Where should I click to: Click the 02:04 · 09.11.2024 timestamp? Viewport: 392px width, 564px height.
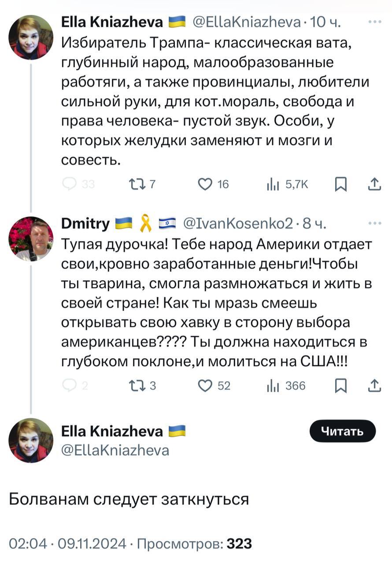67,543
